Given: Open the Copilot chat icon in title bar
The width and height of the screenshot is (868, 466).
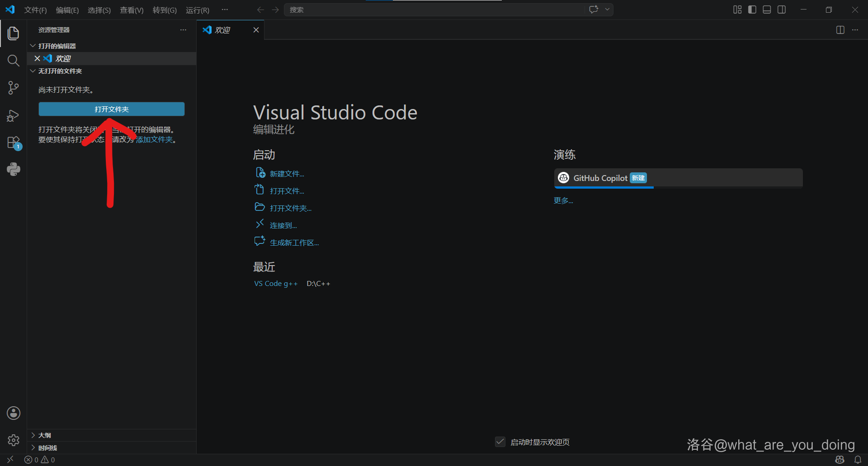Looking at the screenshot, I should [594, 10].
